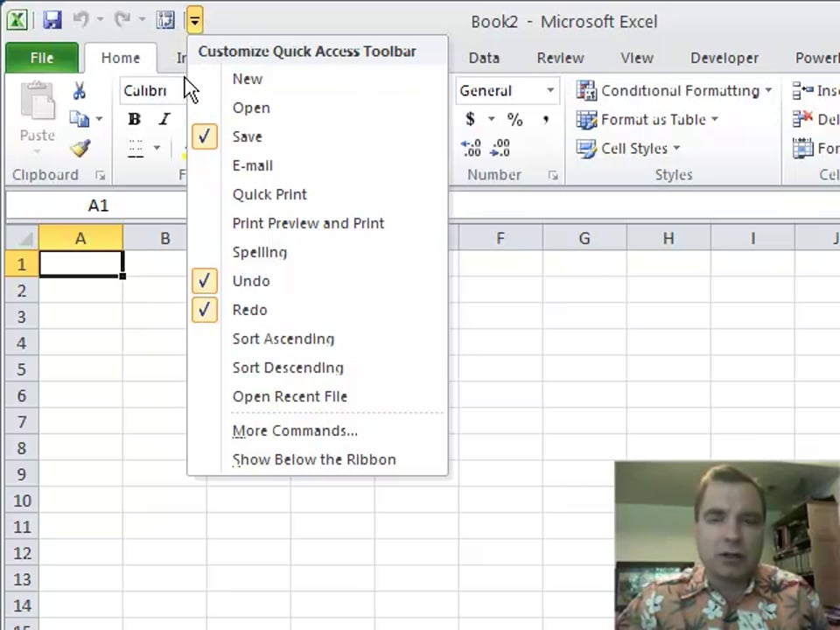Select row 10 header
Viewport: 840px width, 630px height.
[22, 500]
